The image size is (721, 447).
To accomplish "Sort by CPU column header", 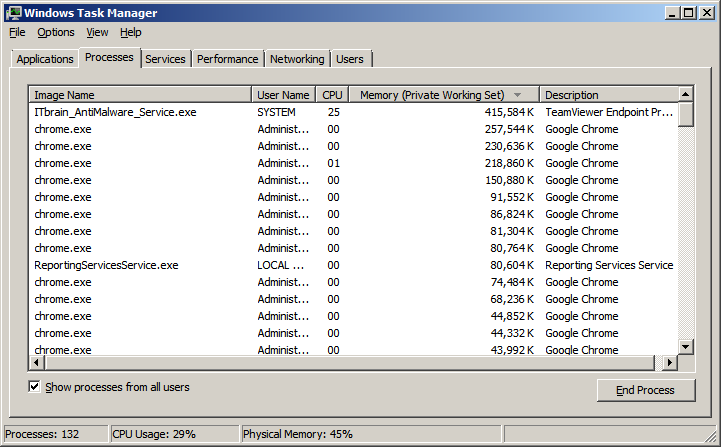I will pos(332,95).
